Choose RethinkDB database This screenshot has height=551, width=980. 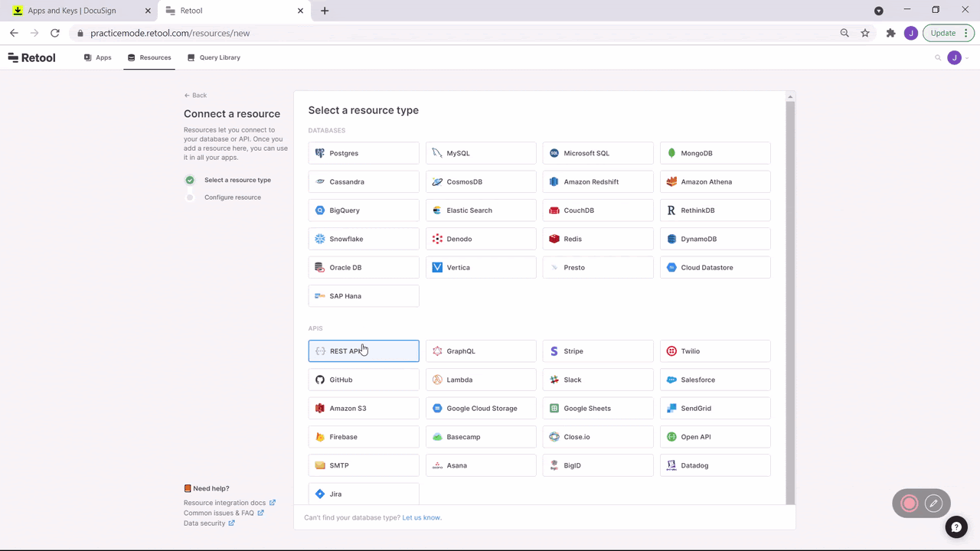pyautogui.click(x=715, y=210)
